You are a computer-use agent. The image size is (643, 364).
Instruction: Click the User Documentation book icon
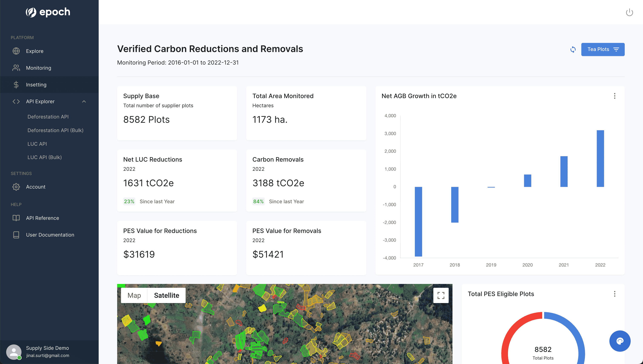(x=16, y=235)
